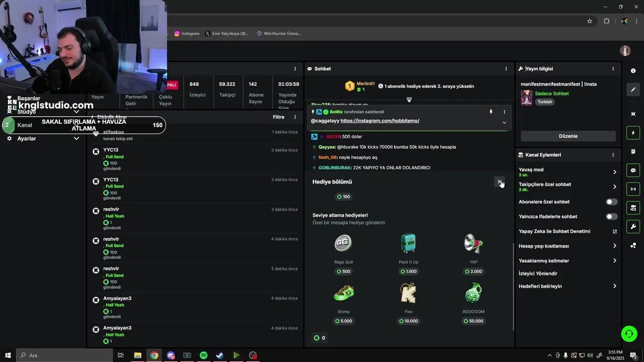644x362 pixels.
Task: Open the user profile avatar
Action: tap(625, 51)
